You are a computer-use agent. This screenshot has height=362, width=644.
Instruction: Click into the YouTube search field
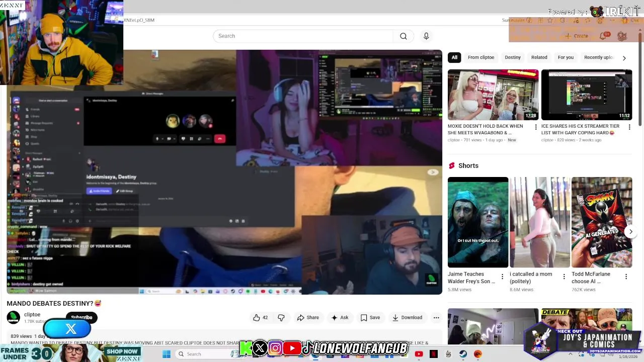(303, 36)
